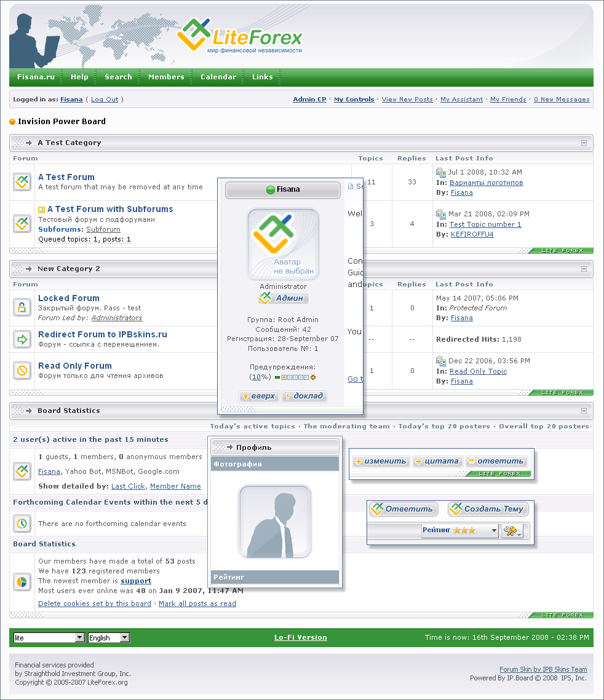Click the Locked Forum padlock icon
This screenshot has height=700, width=604.
click(22, 307)
